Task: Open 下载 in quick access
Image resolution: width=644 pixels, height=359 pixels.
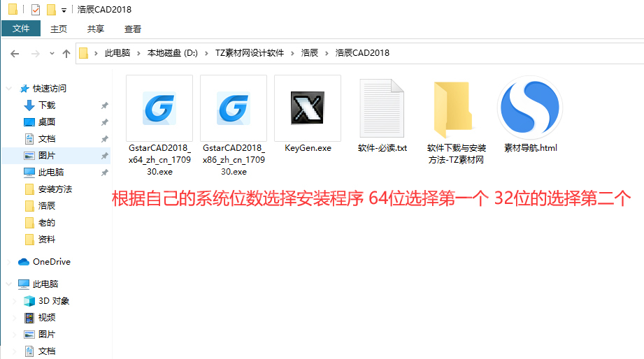Action: click(x=47, y=105)
